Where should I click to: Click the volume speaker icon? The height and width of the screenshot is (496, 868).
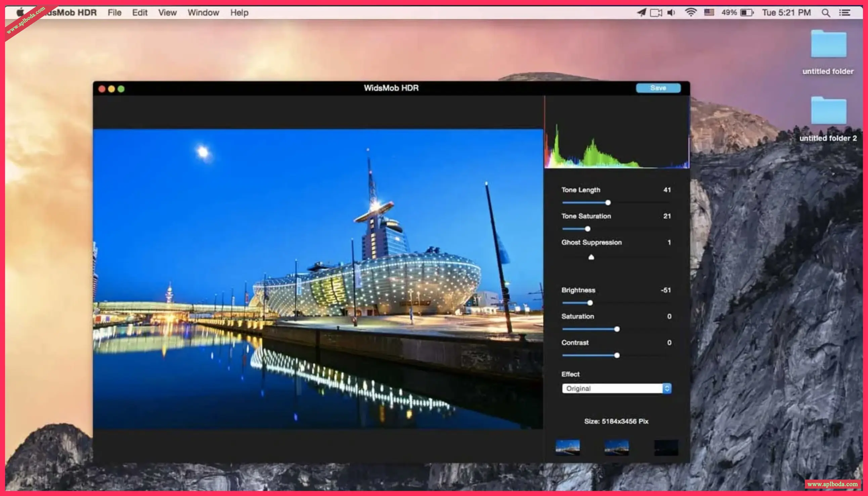click(x=670, y=13)
